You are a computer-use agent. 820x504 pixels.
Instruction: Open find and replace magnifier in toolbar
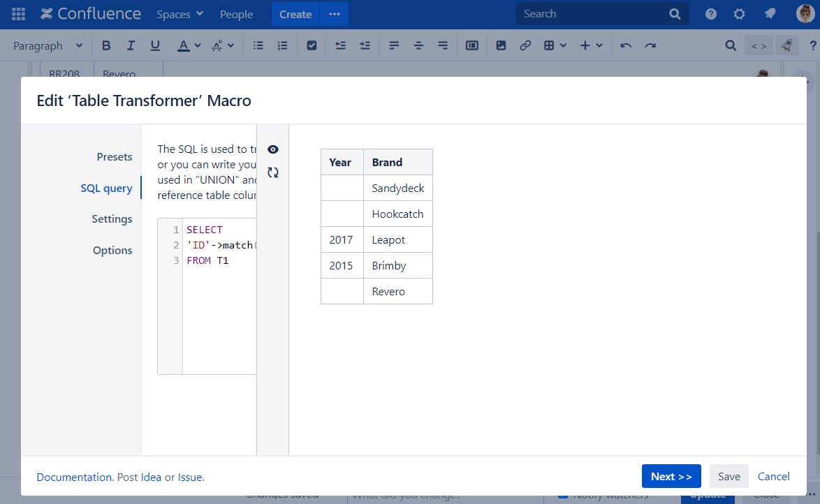[x=731, y=45]
